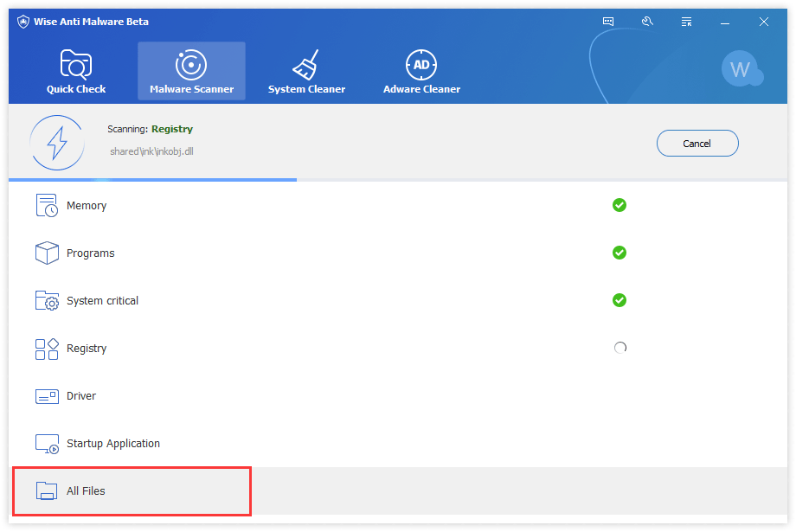Screen dimensions: 796x532
Task: Minimize the Wise Anti Malware window
Action: 725,22
